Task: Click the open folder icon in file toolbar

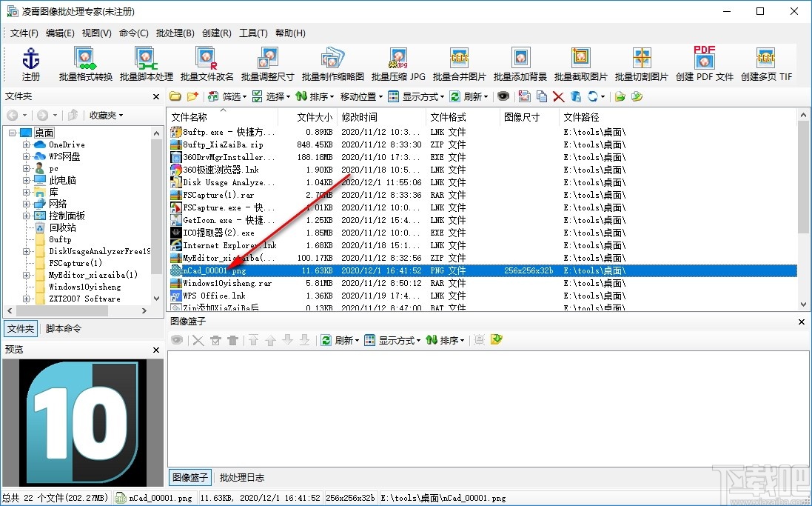Action: pyautogui.click(x=175, y=96)
